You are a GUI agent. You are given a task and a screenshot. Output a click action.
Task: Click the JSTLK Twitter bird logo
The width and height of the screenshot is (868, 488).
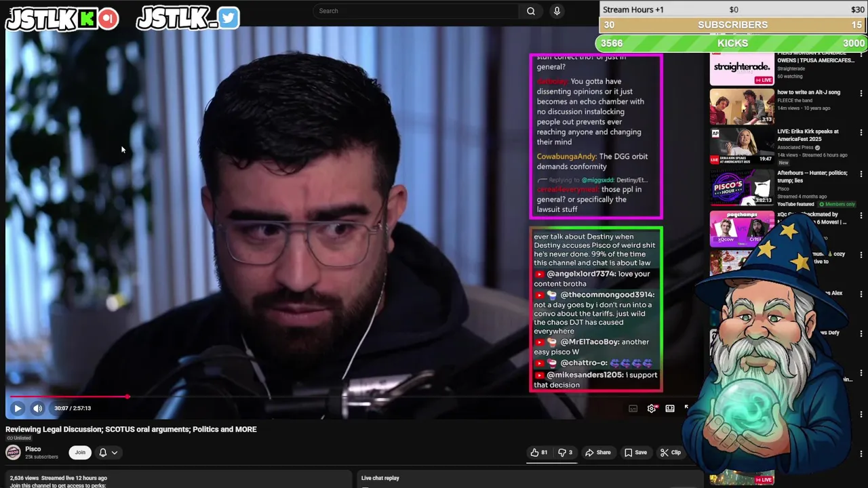click(x=188, y=18)
